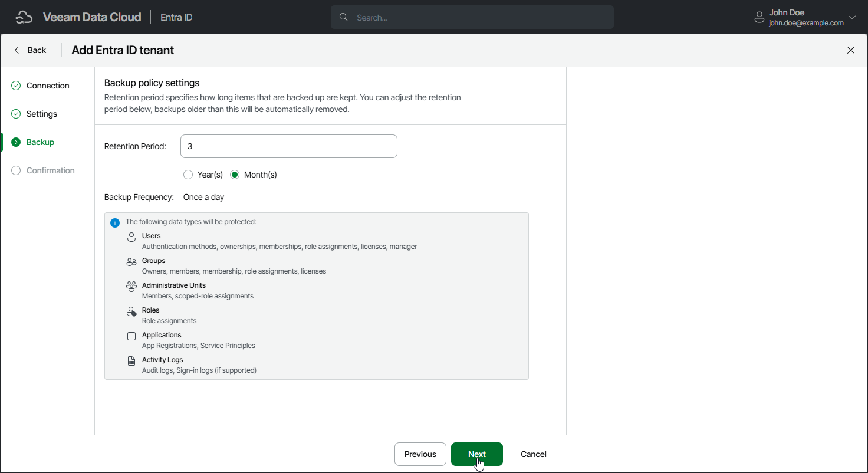Viewport: 868px width, 473px height.
Task: Click the john.doe@example.com email text
Action: tap(806, 23)
